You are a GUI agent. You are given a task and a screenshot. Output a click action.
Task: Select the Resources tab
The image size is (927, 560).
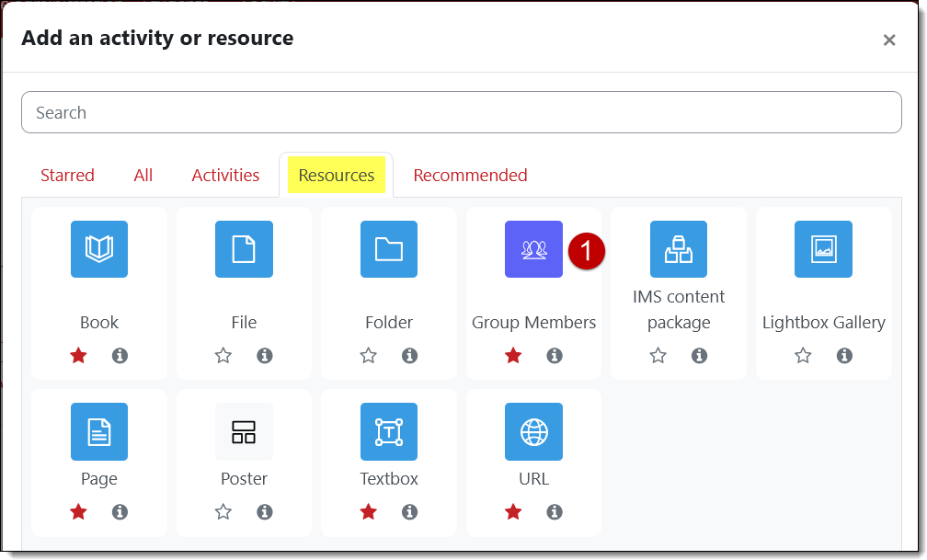(337, 175)
